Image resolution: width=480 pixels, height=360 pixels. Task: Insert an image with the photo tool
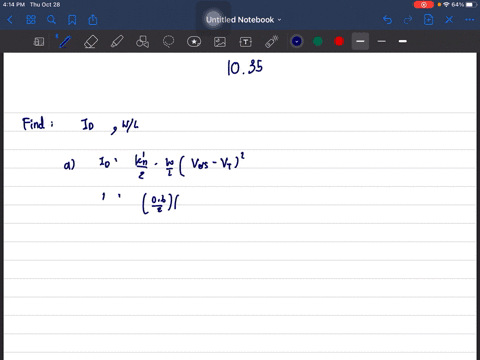tap(220, 42)
